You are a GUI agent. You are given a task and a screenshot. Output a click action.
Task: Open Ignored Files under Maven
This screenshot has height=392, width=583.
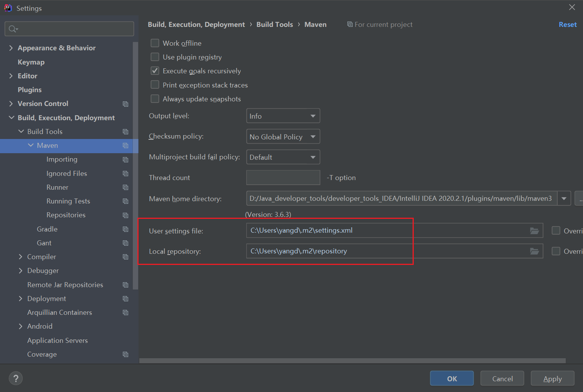(x=67, y=174)
